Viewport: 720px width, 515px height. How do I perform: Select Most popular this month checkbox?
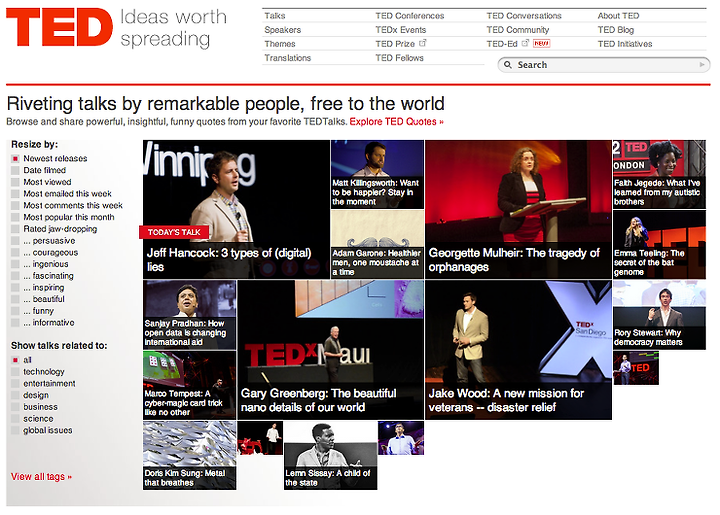(15, 218)
